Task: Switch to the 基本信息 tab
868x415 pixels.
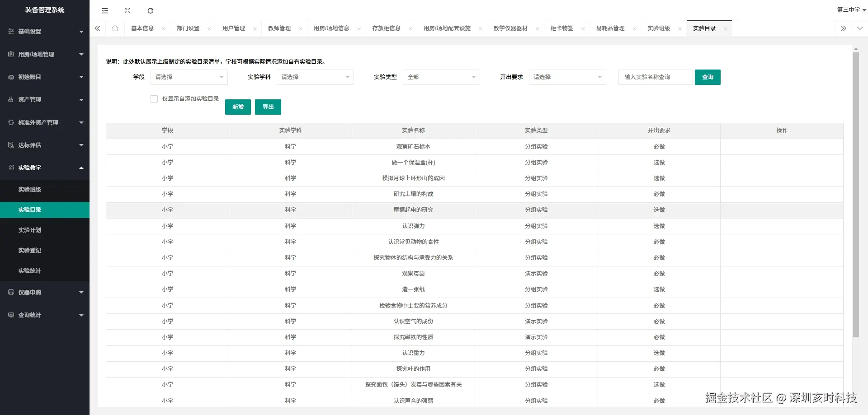Action: pyautogui.click(x=142, y=28)
